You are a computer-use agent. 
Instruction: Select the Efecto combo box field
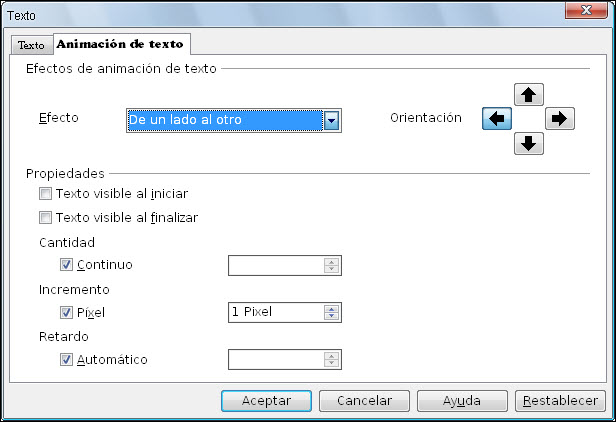click(x=234, y=120)
